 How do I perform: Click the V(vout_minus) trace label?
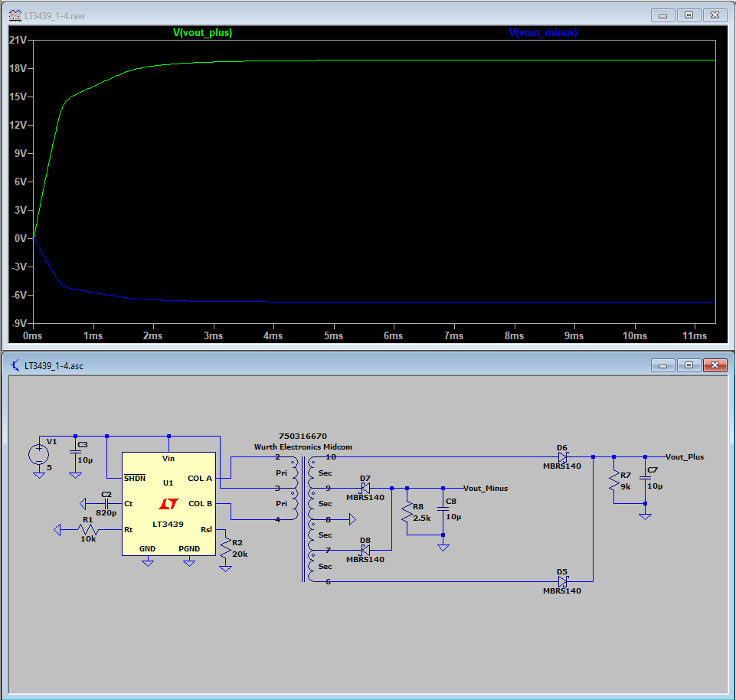[x=543, y=33]
